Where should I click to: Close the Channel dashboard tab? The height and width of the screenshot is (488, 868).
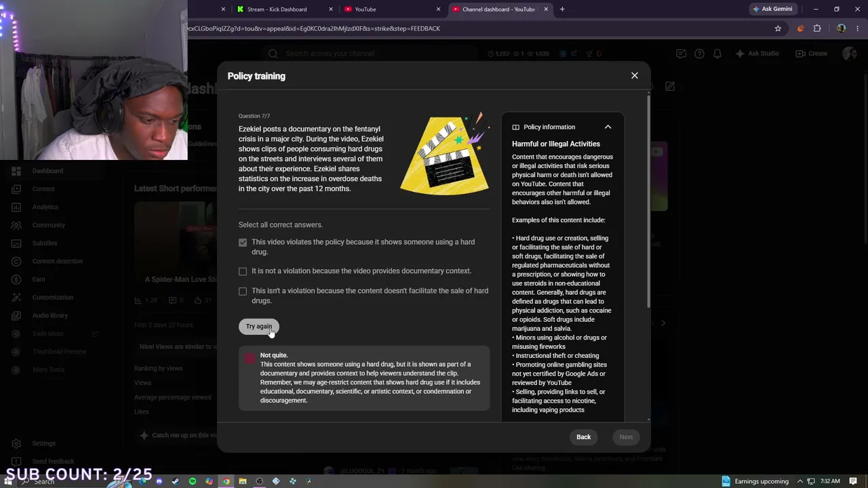(x=546, y=9)
